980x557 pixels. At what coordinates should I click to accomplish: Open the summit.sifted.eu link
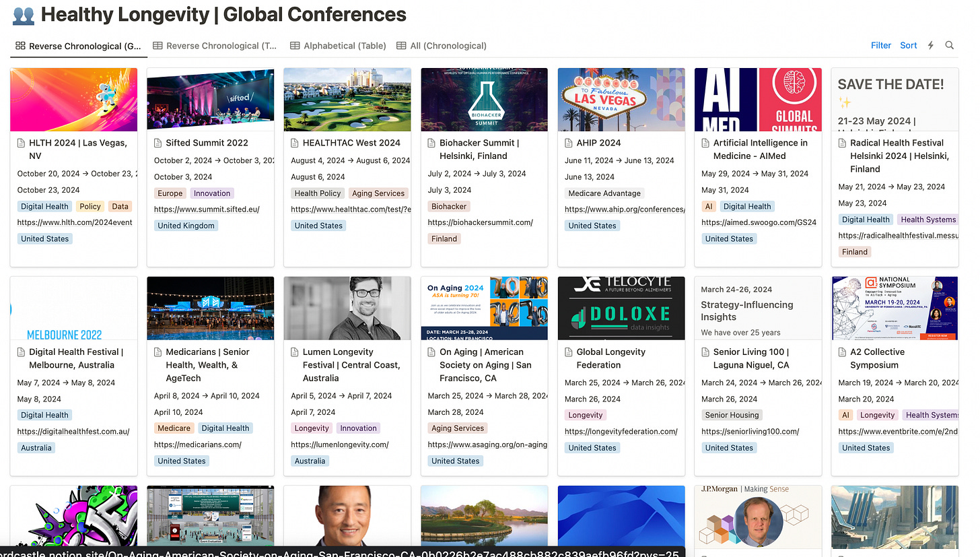207,209
